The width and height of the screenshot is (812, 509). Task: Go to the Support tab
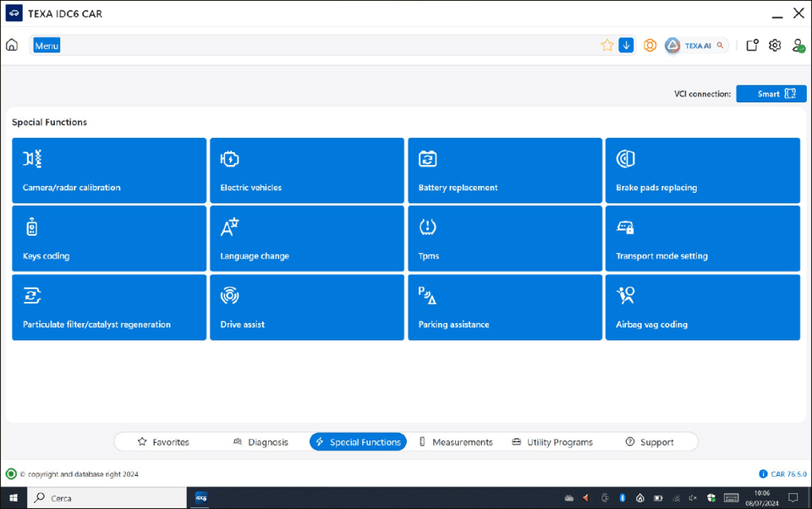point(650,442)
